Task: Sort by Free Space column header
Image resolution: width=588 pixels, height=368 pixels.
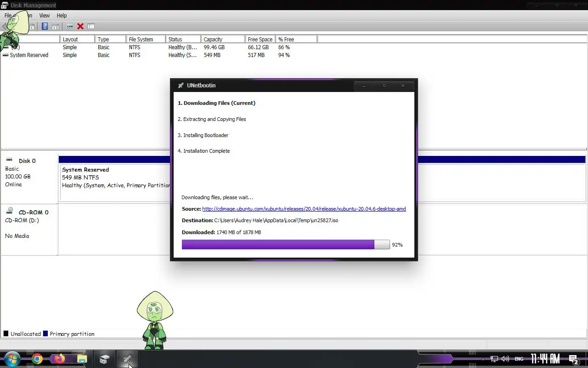Action: [x=260, y=40]
